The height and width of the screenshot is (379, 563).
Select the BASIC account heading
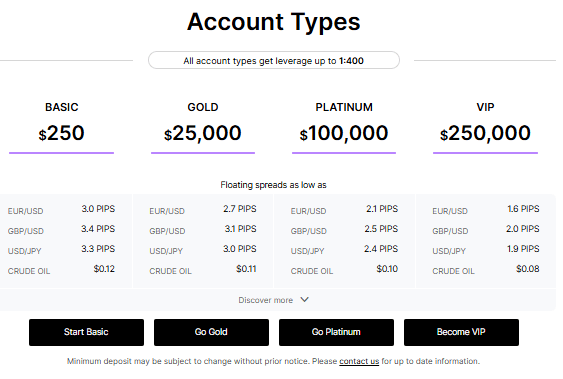coord(61,107)
